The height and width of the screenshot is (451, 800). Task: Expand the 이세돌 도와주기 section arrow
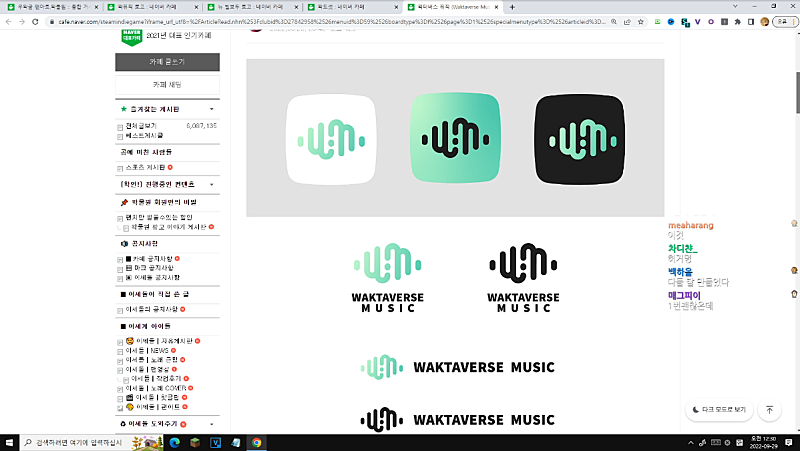(212, 424)
